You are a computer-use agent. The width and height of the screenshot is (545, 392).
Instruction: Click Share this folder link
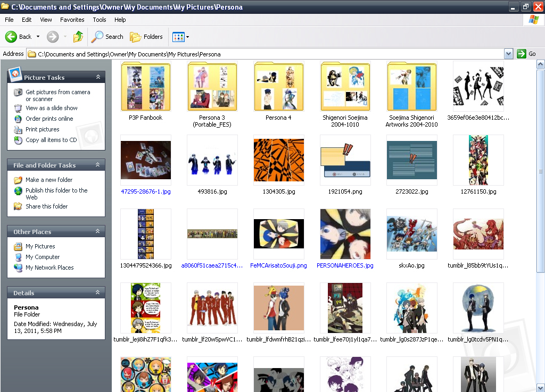(x=47, y=206)
